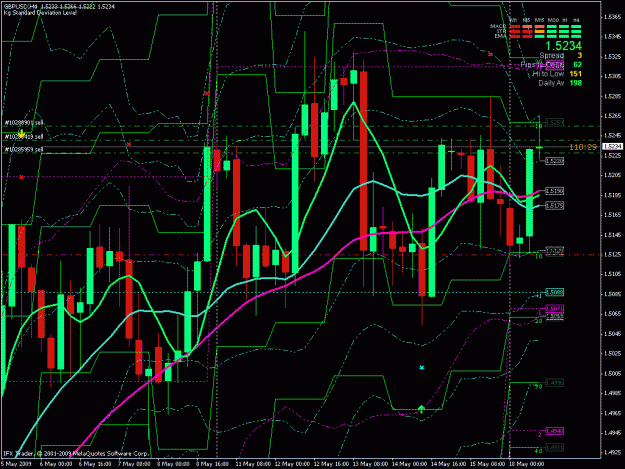Click the 1.5125 price scale label

coord(612,255)
